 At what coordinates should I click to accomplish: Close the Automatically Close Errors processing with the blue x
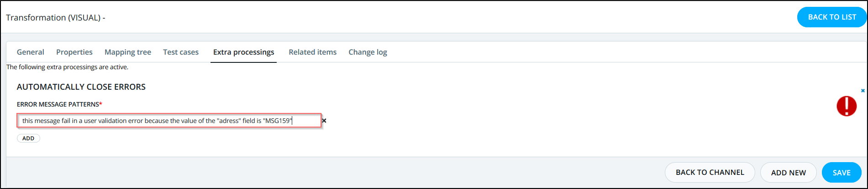[x=863, y=91]
